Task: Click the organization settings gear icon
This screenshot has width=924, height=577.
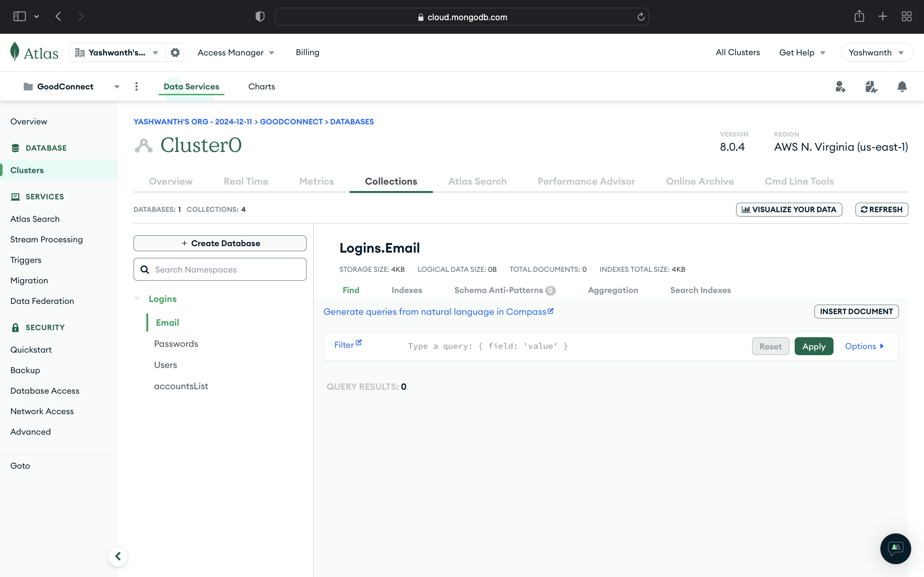Action: tap(175, 52)
